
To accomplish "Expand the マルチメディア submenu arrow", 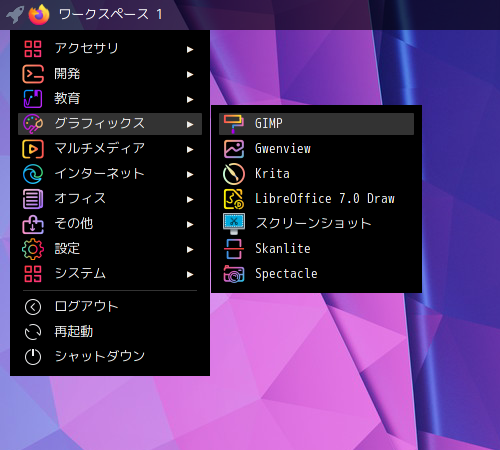I will point(190,149).
